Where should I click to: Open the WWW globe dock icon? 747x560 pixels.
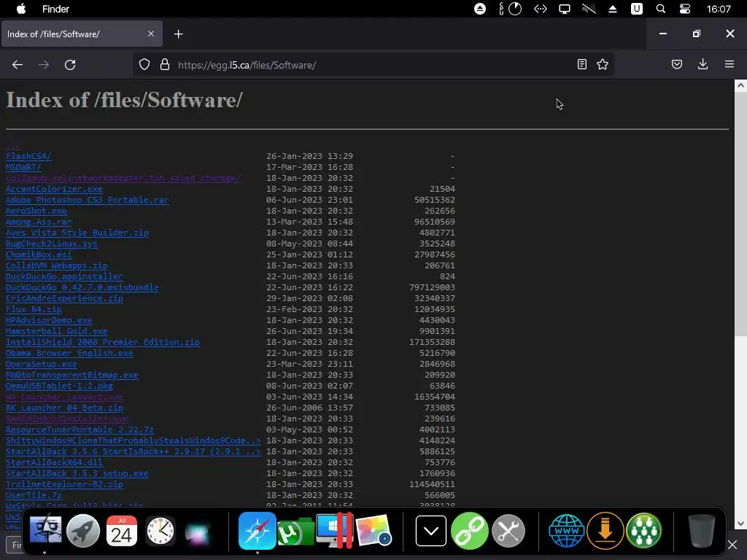(566, 531)
